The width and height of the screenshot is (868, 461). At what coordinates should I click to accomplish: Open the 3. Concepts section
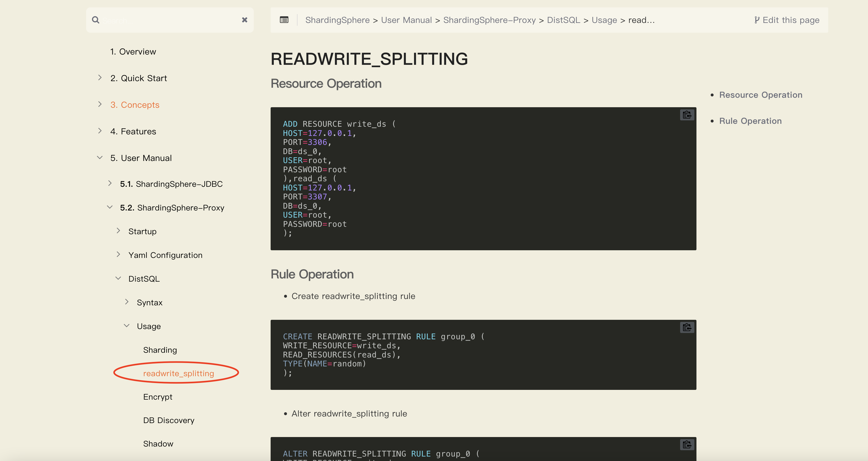click(x=135, y=105)
